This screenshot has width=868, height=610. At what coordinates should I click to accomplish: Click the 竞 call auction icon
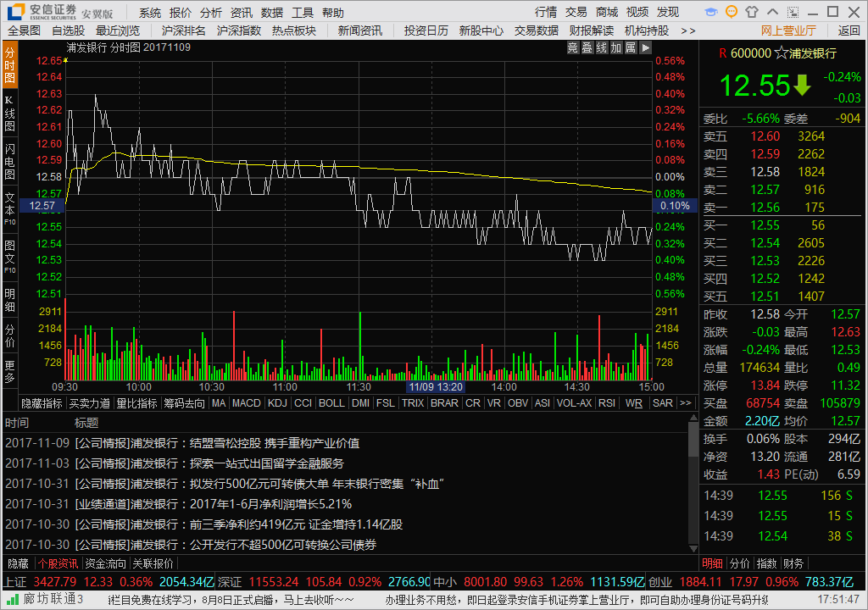coord(573,47)
